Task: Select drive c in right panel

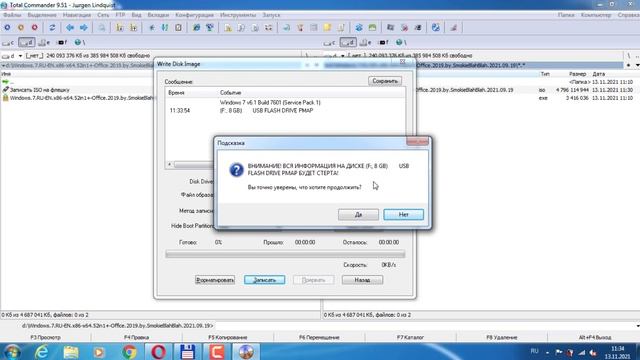Action: pos(330,42)
